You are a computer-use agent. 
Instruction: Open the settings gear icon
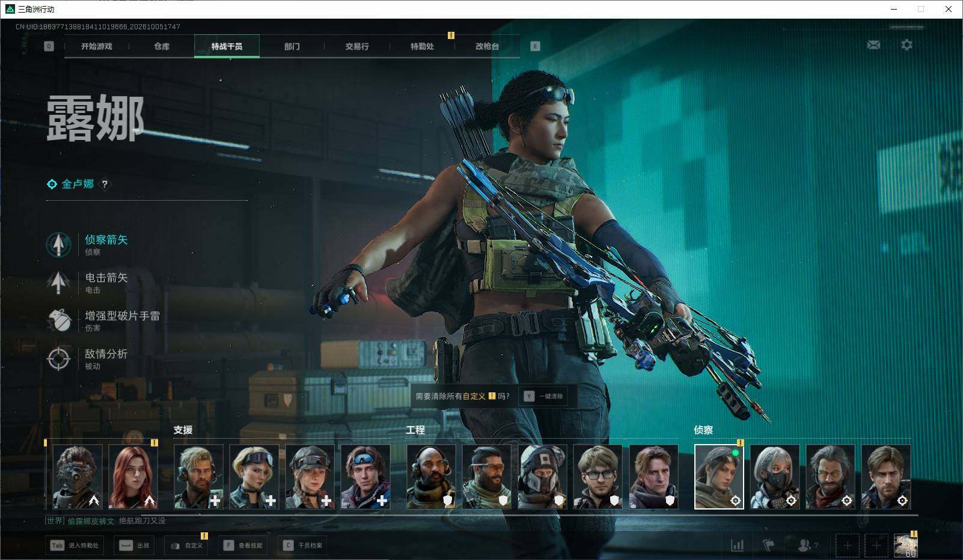click(x=906, y=45)
